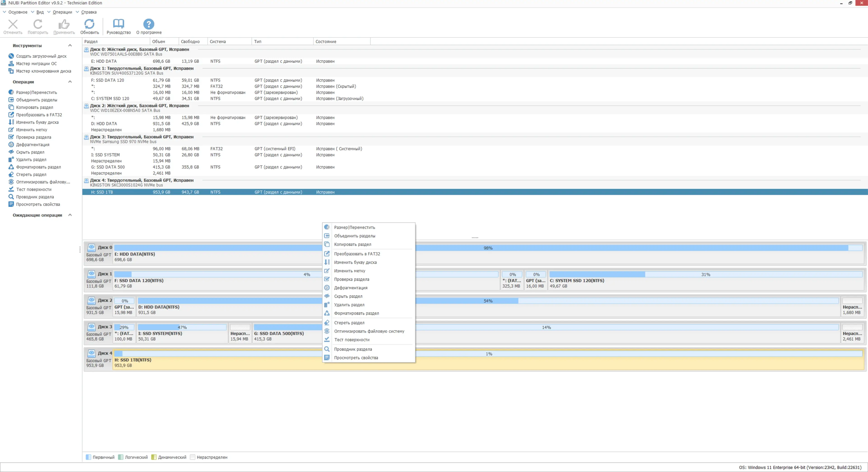This screenshot has height=472, width=868.
Task: Click the Свободно column header
Action: coord(190,42)
